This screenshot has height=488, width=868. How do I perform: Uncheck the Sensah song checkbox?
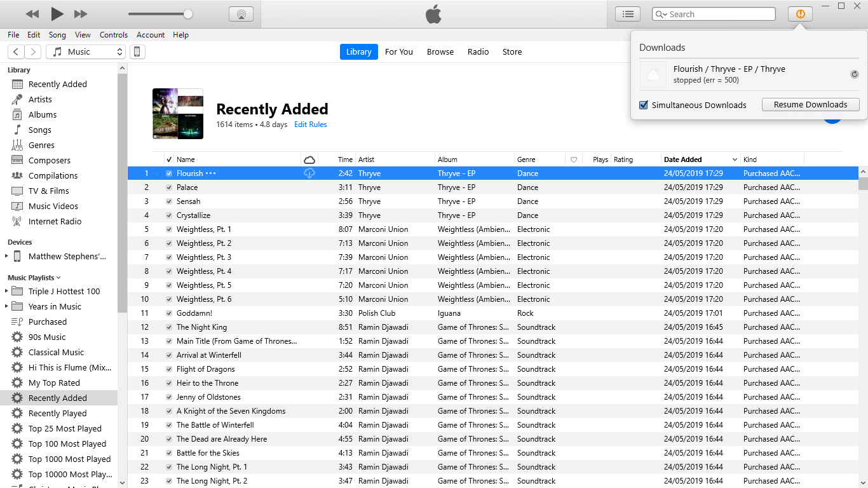point(169,201)
